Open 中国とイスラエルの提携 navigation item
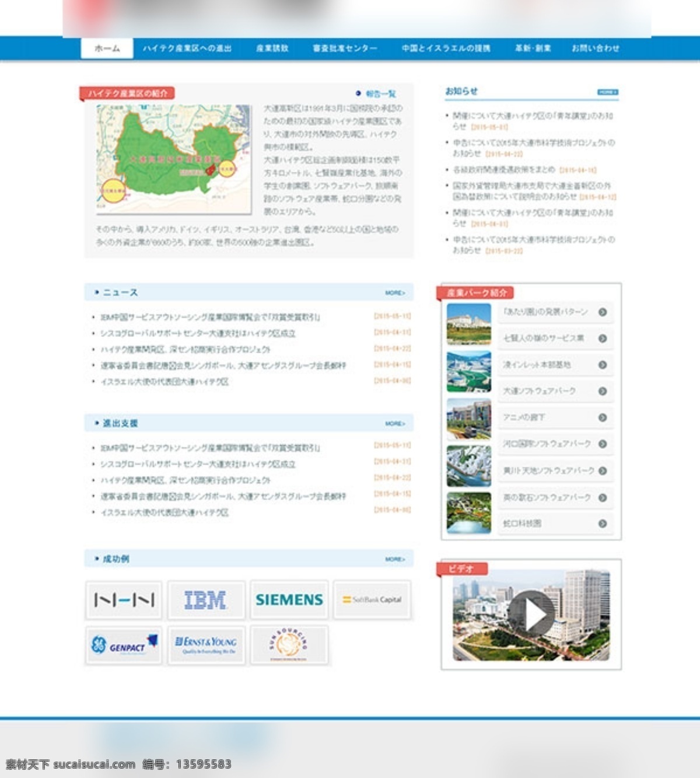700x778 pixels. 446,48
